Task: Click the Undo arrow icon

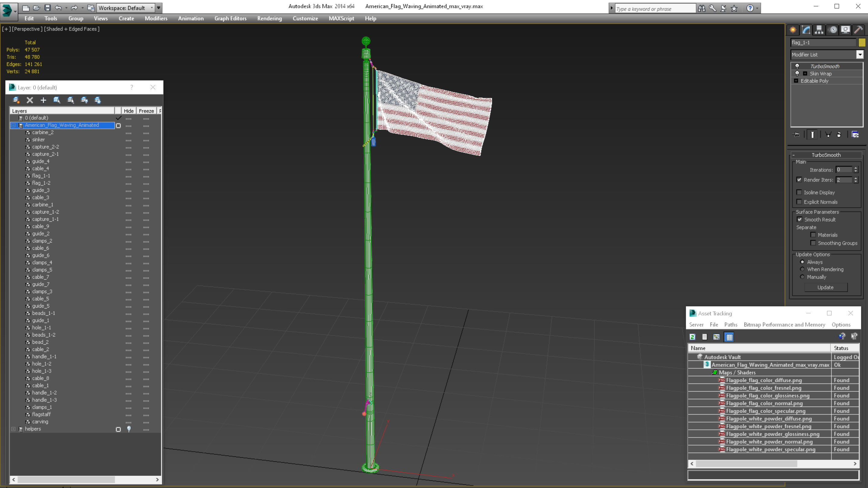Action: point(58,8)
